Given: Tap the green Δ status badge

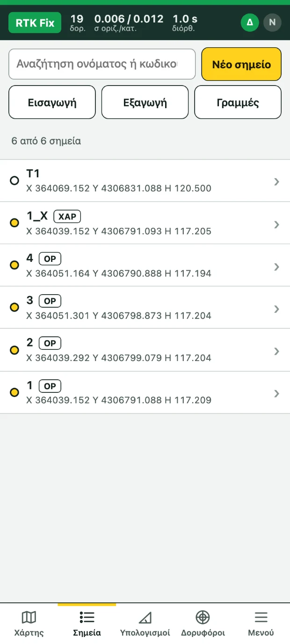Looking at the screenshot, I should click(x=250, y=22).
